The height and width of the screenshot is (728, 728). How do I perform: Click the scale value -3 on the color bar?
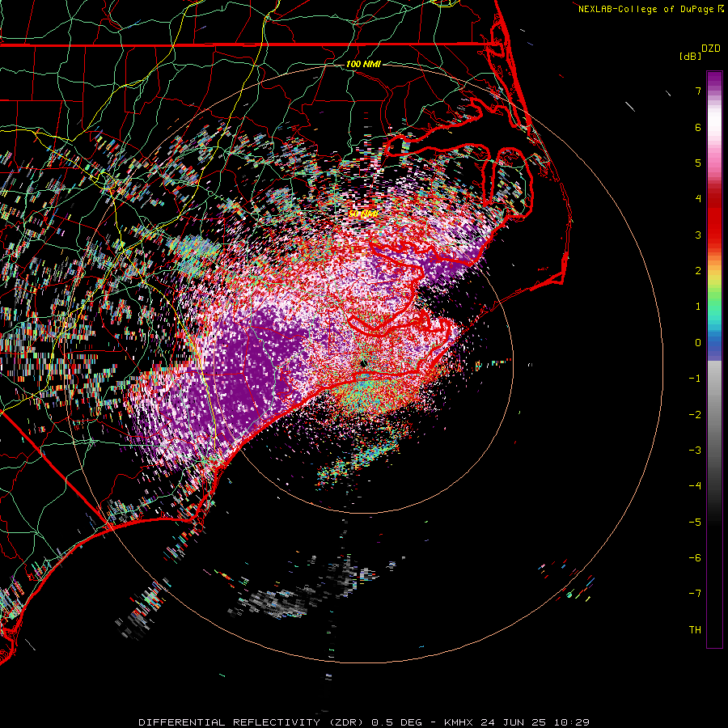pyautogui.click(x=695, y=451)
